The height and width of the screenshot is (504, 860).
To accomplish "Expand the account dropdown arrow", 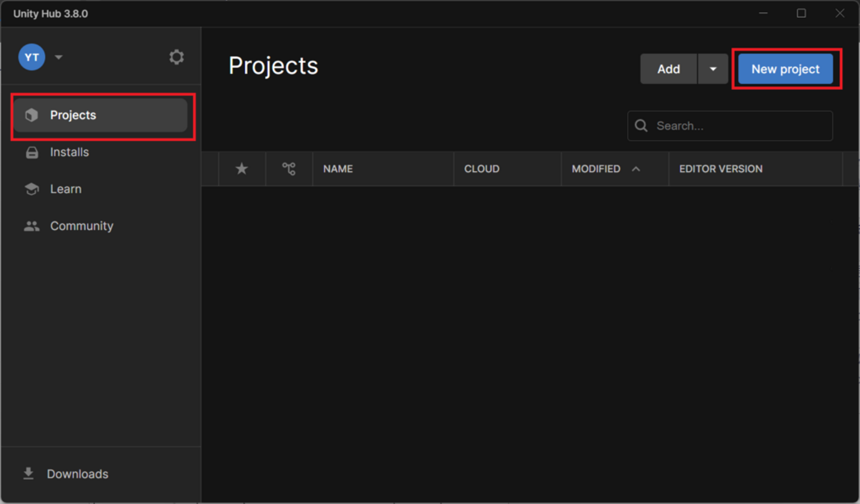I will point(59,57).
